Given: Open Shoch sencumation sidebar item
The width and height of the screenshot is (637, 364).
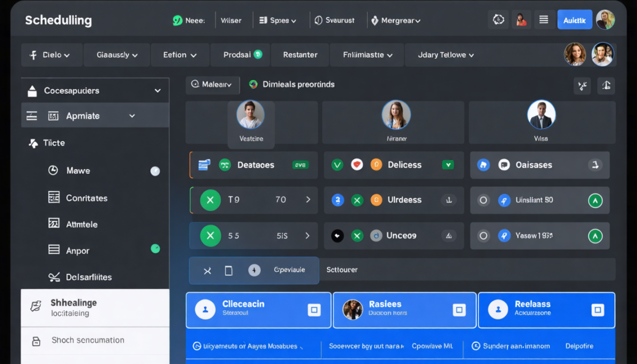Looking at the screenshot, I should (x=95, y=341).
